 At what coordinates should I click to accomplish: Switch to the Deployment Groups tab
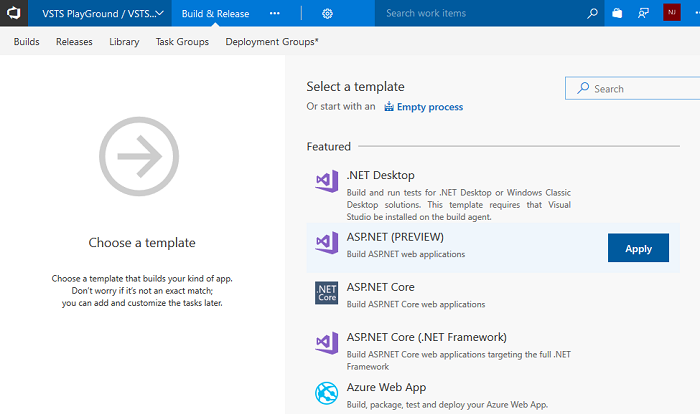[x=271, y=42]
